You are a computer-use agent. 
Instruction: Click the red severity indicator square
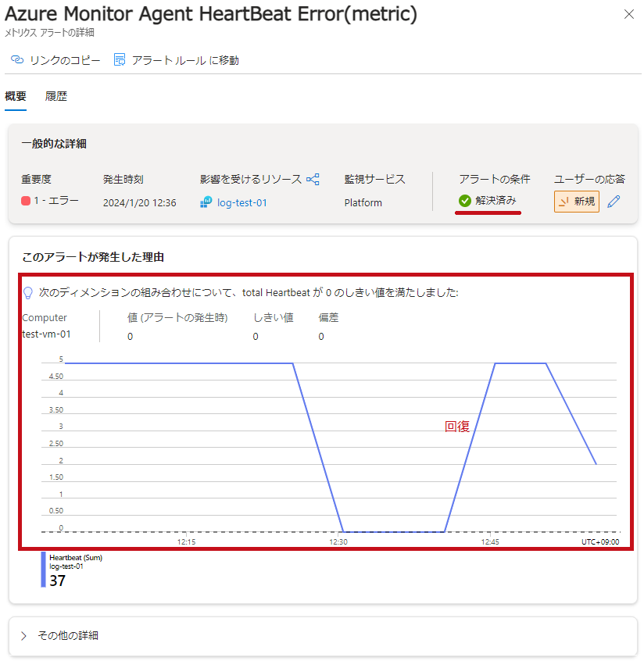(26, 201)
